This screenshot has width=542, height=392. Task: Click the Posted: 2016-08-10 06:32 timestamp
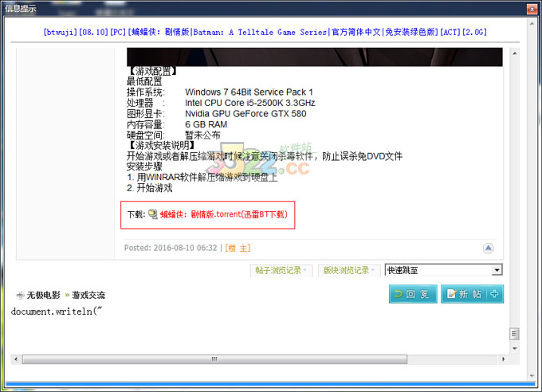(x=171, y=248)
